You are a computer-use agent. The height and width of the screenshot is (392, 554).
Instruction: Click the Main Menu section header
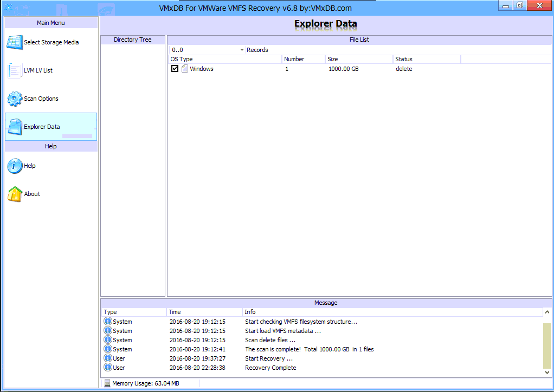[x=51, y=23]
